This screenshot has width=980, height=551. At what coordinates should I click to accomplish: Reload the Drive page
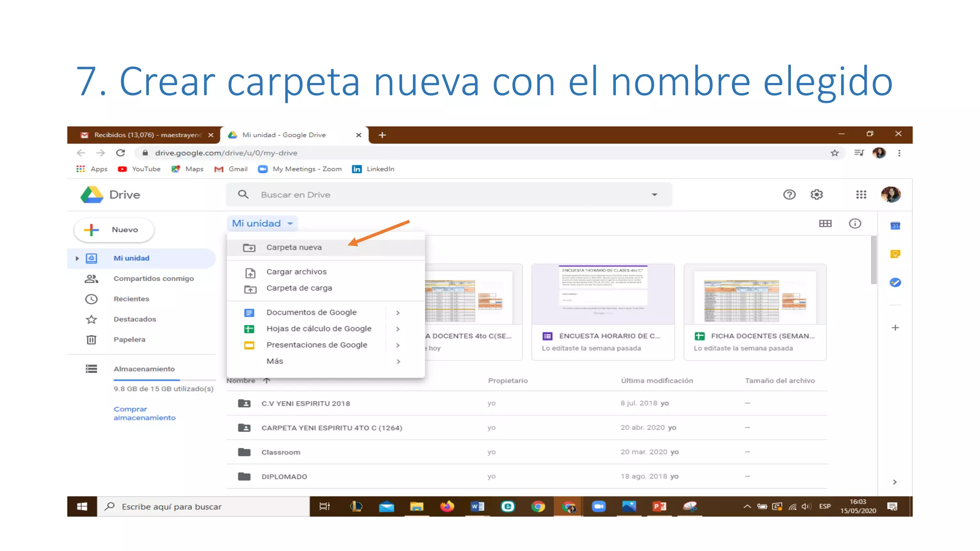[121, 153]
